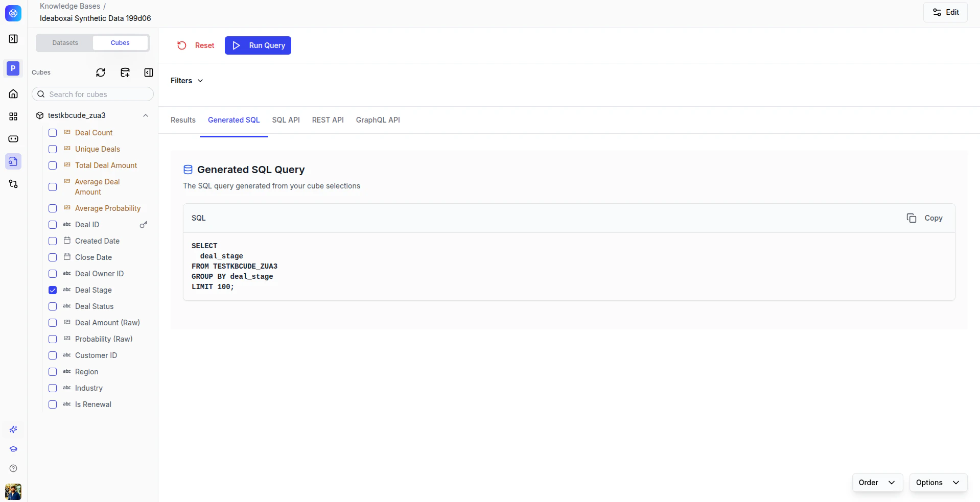The image size is (980, 502).
Task: Expand the Filters section
Action: click(187, 81)
